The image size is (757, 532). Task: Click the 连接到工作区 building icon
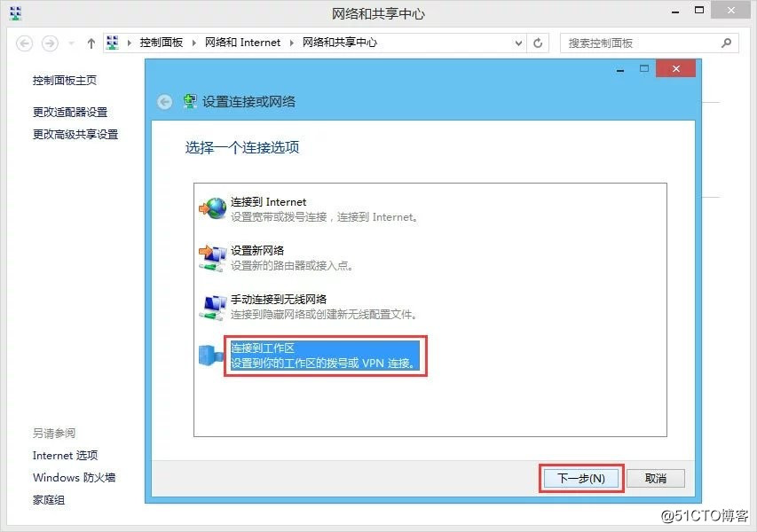coord(211,356)
